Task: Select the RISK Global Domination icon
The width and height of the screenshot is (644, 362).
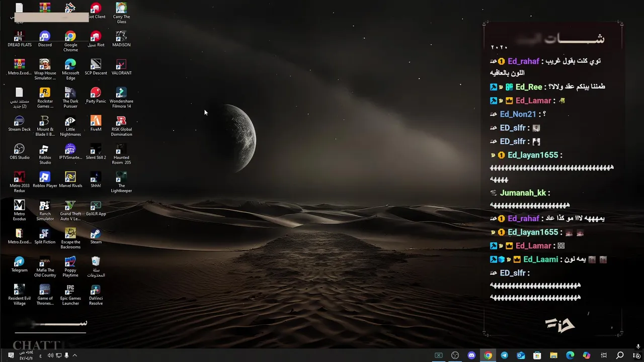Action: point(121,126)
